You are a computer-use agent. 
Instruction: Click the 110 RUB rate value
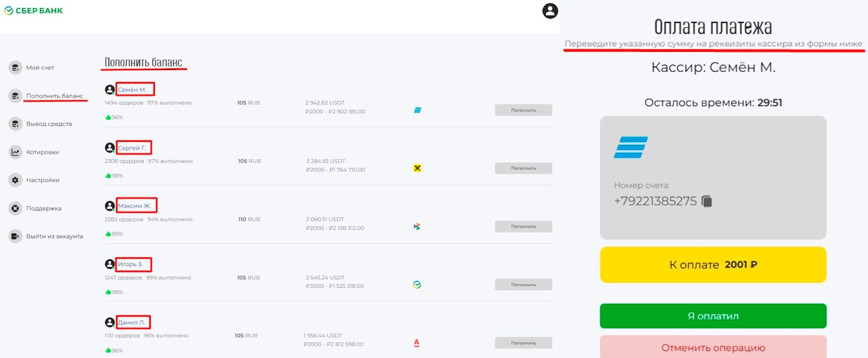pos(249,219)
